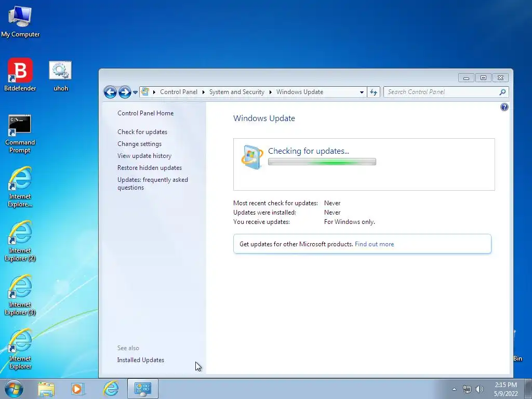Image resolution: width=532 pixels, height=399 pixels.
Task: Close the Windows Update window
Action: point(500,78)
